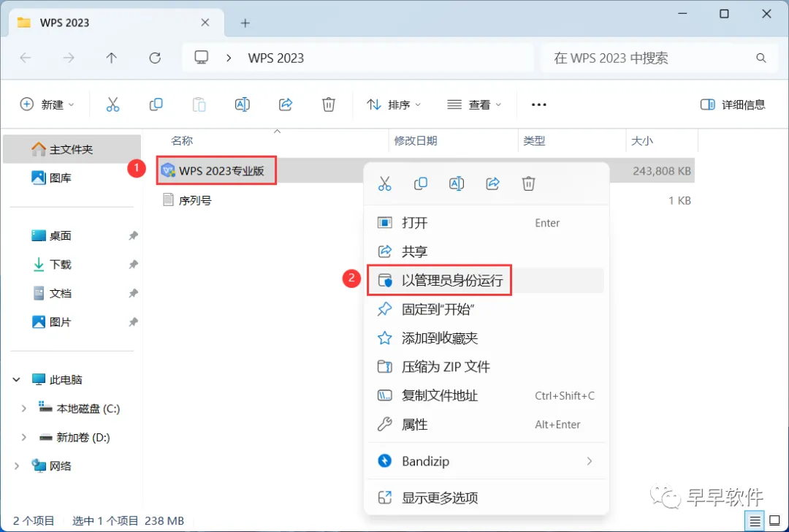Click the toolbar Copy icon
The width and height of the screenshot is (789, 532).
(156, 104)
